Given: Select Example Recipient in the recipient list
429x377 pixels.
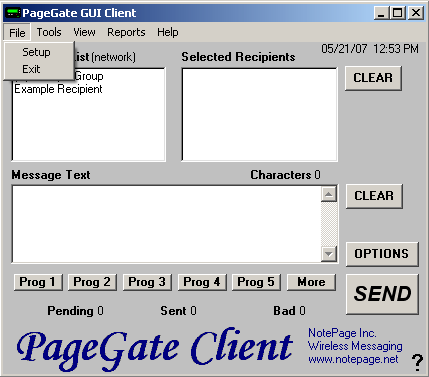Looking at the screenshot, I should (58, 89).
